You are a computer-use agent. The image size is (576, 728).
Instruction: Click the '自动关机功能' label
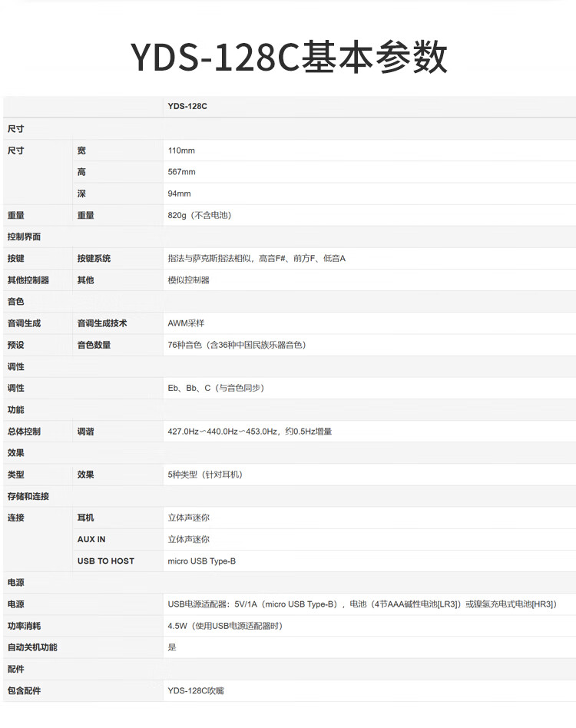32,647
